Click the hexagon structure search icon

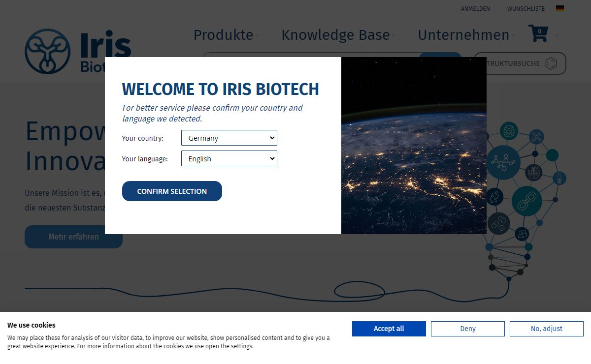[x=551, y=63]
